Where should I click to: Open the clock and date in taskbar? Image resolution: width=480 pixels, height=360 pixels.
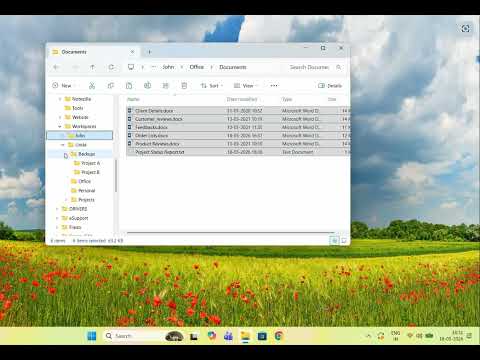tap(451, 336)
